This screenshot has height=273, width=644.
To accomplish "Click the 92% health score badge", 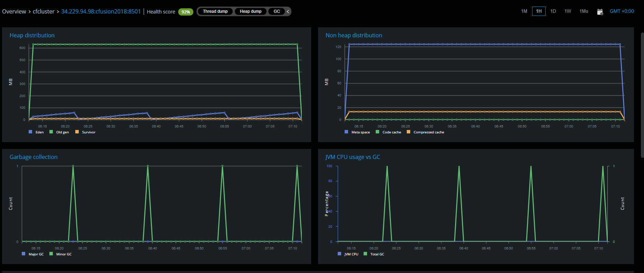I will click(x=185, y=12).
